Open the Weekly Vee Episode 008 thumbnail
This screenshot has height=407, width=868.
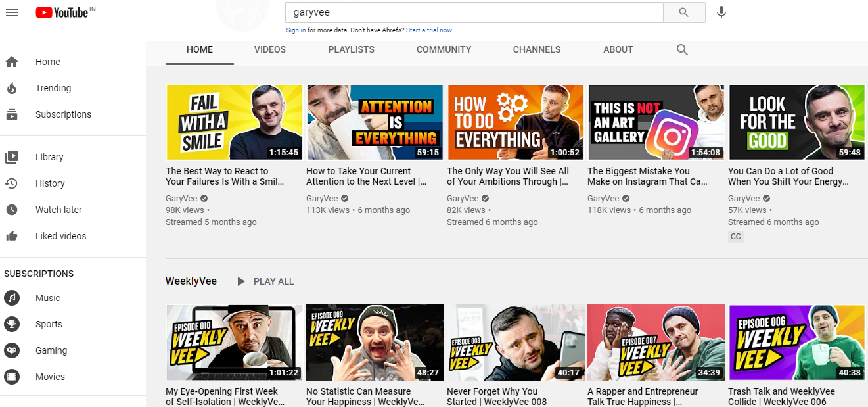click(515, 343)
